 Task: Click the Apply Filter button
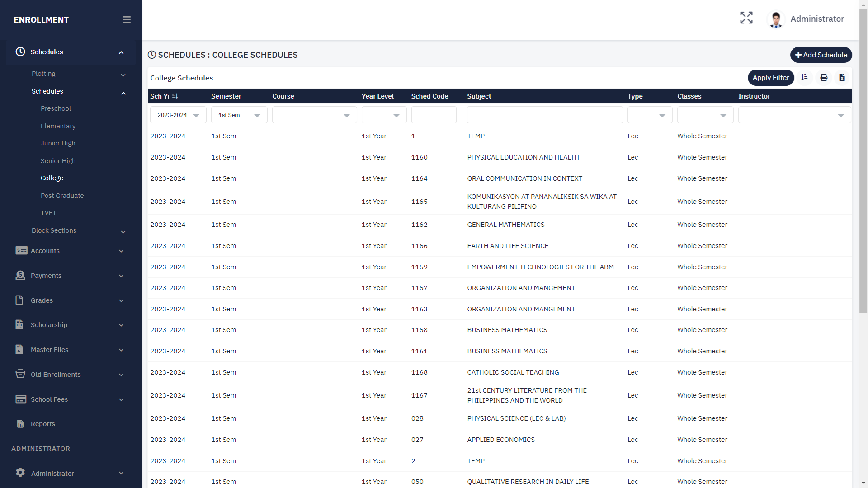[x=770, y=78]
